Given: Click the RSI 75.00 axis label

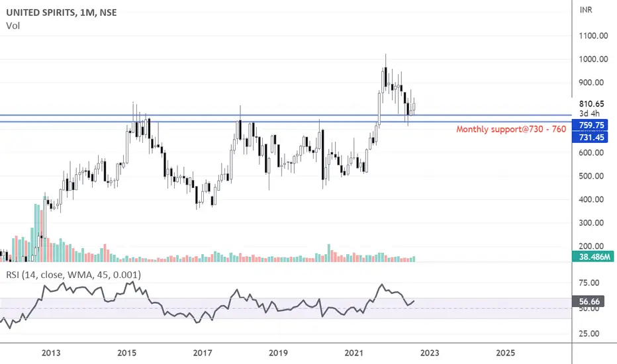Looking at the screenshot, I should pos(589,283).
